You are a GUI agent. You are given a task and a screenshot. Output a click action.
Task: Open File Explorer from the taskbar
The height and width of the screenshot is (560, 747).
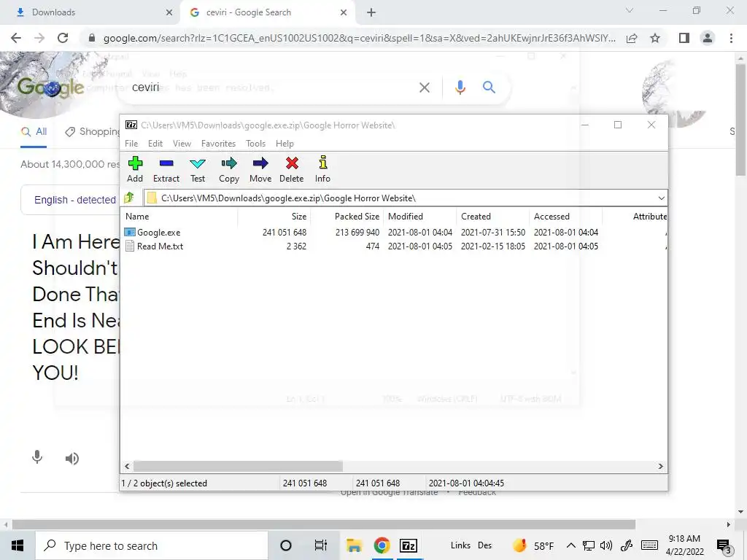point(354,545)
